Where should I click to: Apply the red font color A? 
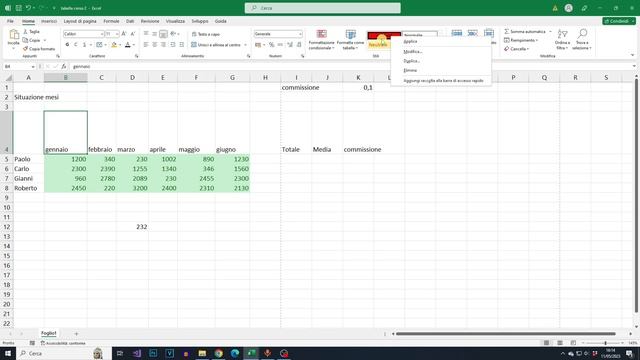coord(128,44)
